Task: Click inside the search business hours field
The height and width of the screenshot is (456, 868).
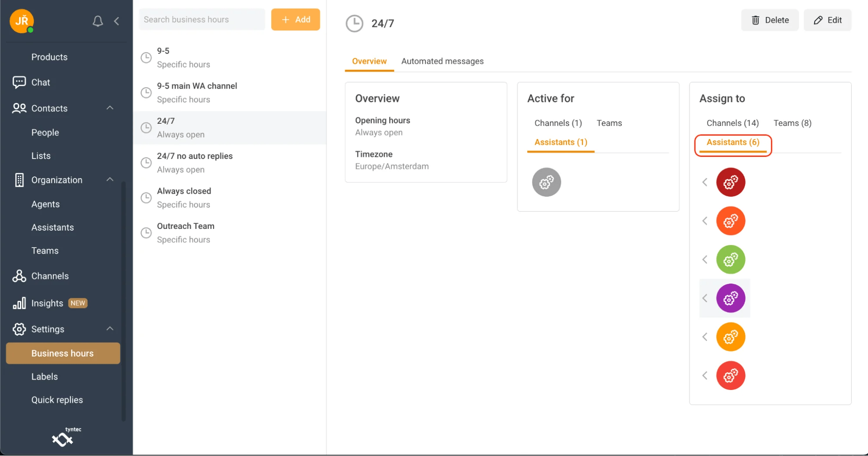Action: [201, 19]
